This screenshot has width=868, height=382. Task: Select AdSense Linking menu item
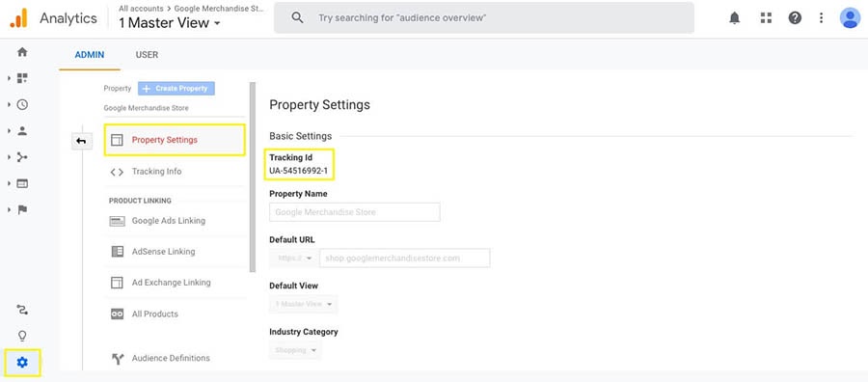(x=175, y=252)
